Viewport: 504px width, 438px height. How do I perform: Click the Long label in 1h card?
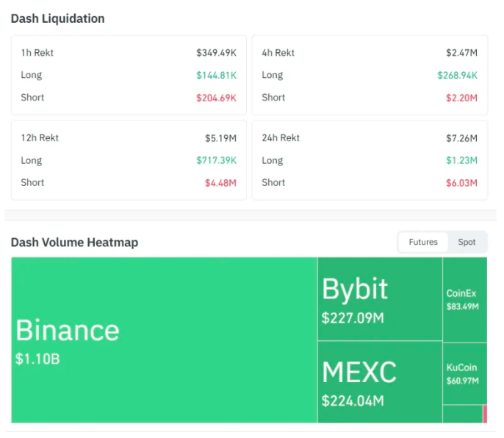tap(32, 75)
